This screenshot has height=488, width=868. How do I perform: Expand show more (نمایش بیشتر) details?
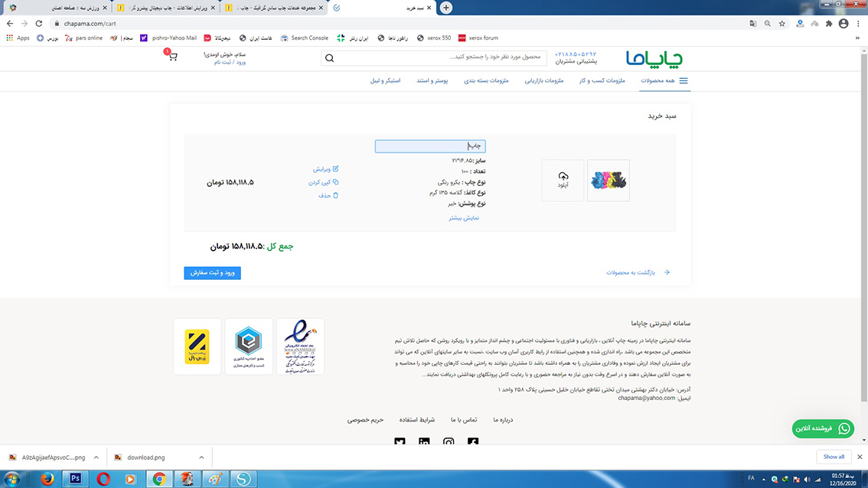[x=463, y=218]
